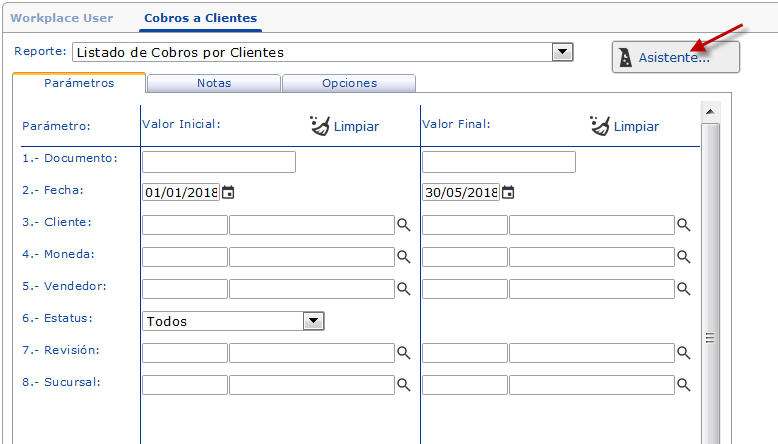Open calendar picker for final Fecha
Image resolution: width=778 pixels, height=444 pixels.
508,193
